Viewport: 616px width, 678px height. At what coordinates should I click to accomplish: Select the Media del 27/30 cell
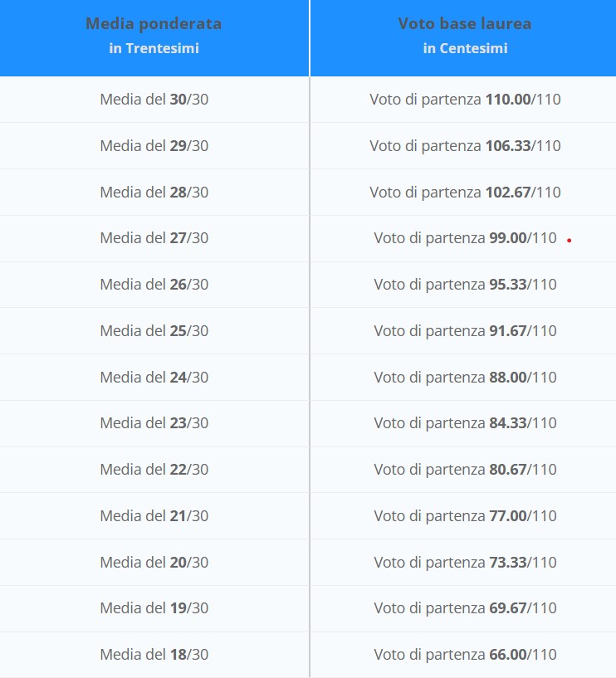(154, 238)
